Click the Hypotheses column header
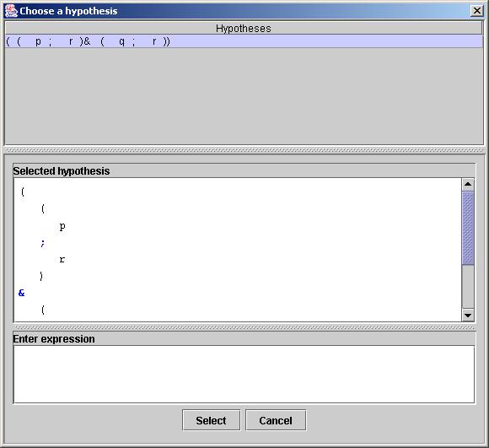Image resolution: width=489 pixels, height=448 pixels. tap(244, 29)
